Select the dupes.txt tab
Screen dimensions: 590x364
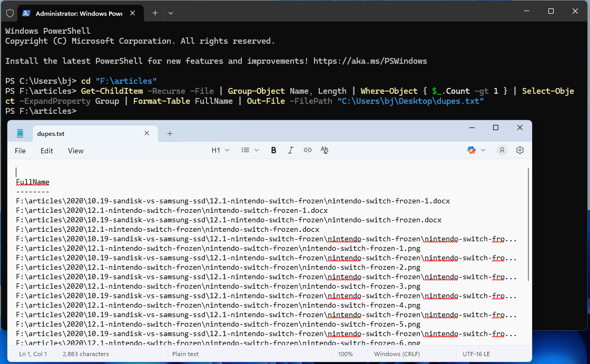tap(51, 133)
